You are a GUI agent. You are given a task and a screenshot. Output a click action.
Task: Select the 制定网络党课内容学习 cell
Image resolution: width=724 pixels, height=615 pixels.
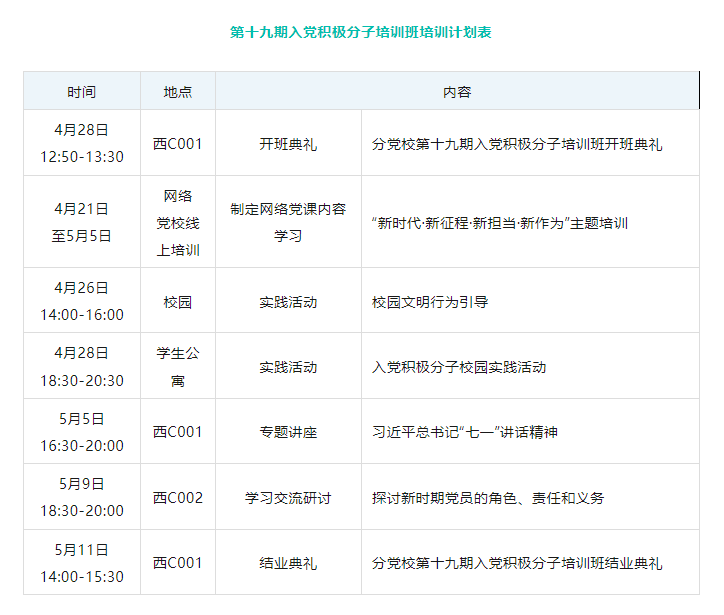pos(288,222)
